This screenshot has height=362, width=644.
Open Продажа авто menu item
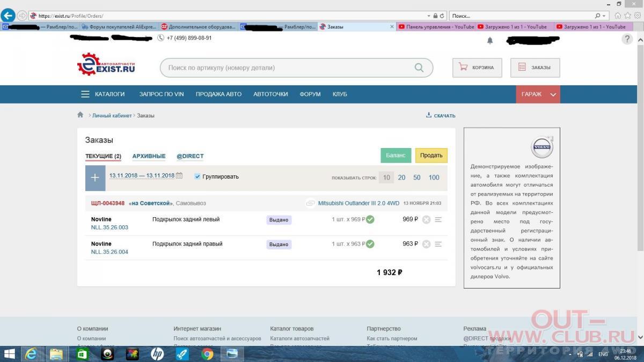pyautogui.click(x=218, y=94)
